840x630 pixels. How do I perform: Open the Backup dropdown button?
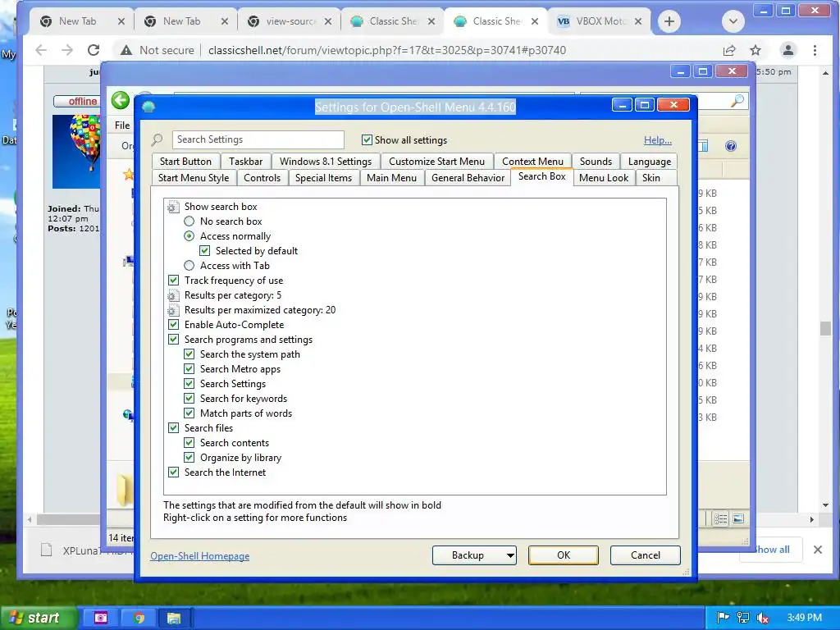coord(475,555)
